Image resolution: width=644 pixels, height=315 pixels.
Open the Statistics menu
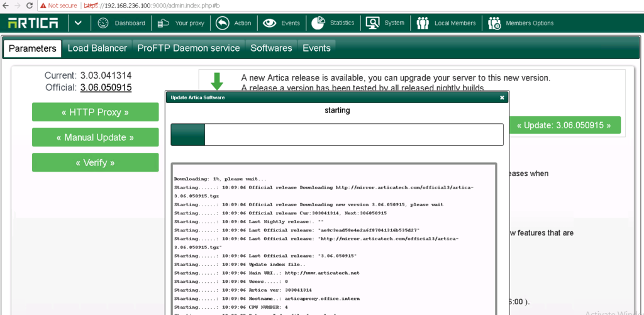[342, 23]
